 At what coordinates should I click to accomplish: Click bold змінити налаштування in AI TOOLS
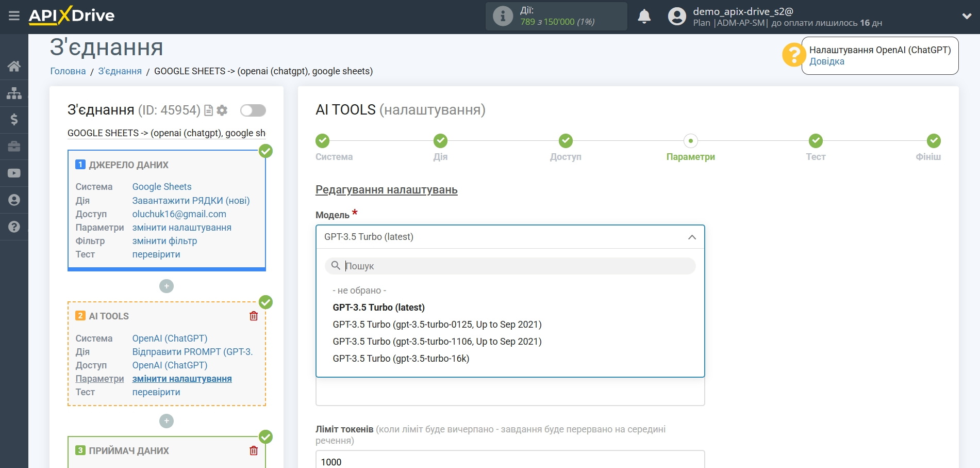pyautogui.click(x=182, y=379)
